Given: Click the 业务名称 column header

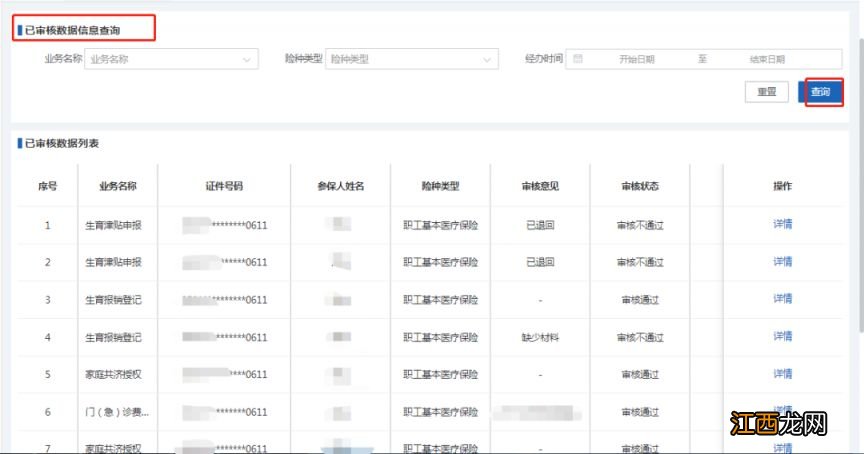Looking at the screenshot, I should (118, 186).
